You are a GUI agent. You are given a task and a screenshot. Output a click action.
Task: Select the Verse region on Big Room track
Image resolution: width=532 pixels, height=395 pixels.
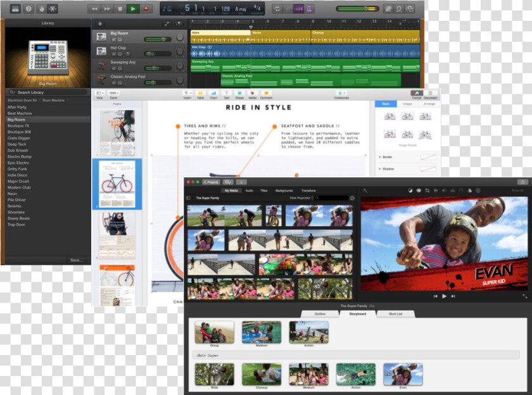pyautogui.click(x=281, y=37)
